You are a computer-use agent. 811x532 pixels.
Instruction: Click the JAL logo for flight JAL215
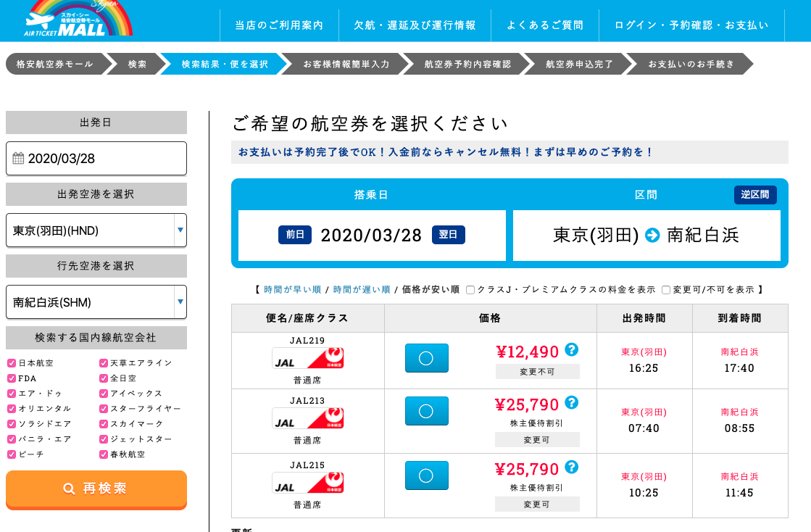coord(308,483)
